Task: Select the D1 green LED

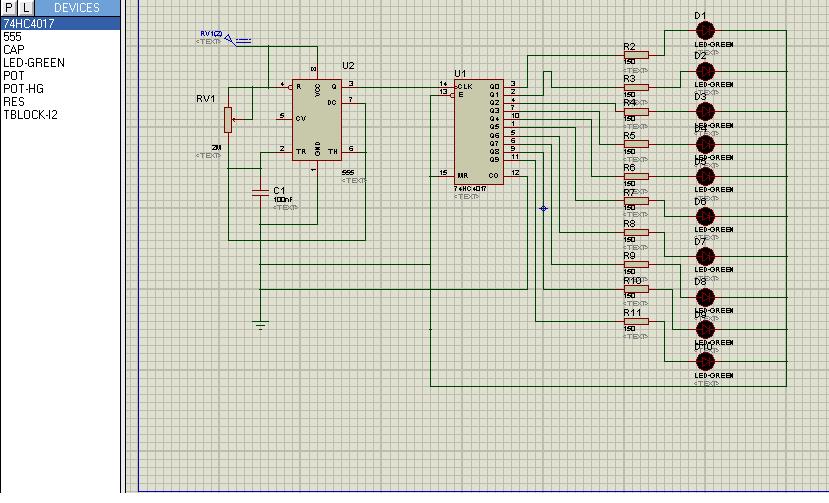Action: coord(705,31)
